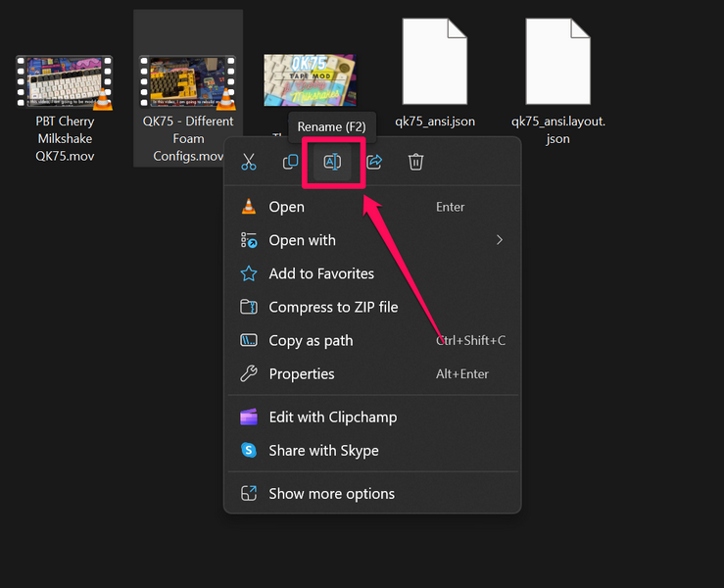The width and height of the screenshot is (724, 588).
Task: Choose Compress to ZIP file
Action: point(333,308)
